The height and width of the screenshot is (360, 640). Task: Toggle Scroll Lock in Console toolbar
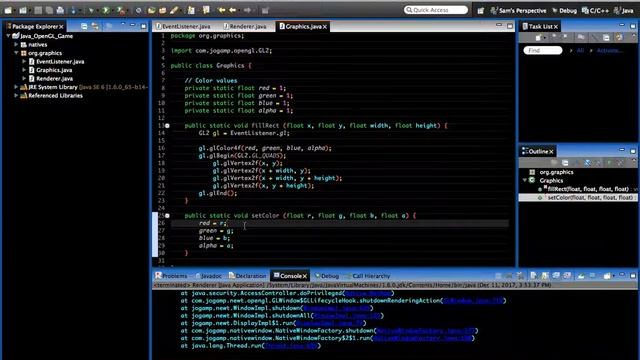[544, 276]
